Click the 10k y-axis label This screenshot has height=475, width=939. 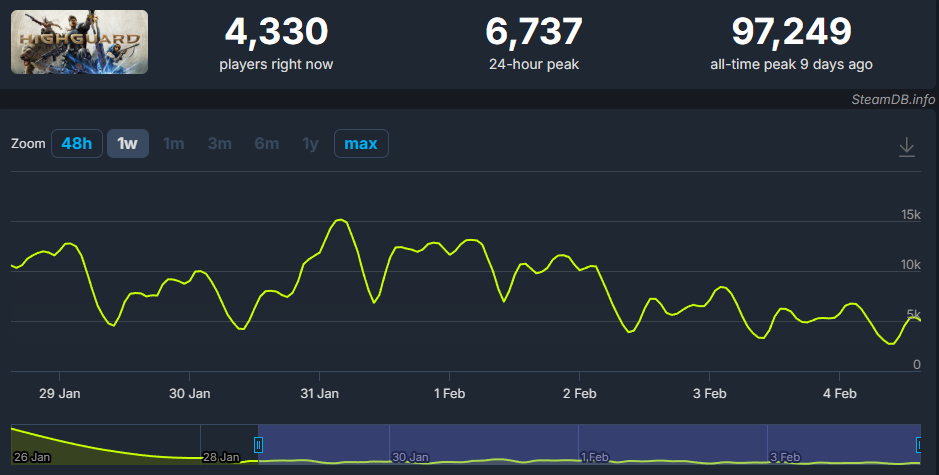pos(911,265)
